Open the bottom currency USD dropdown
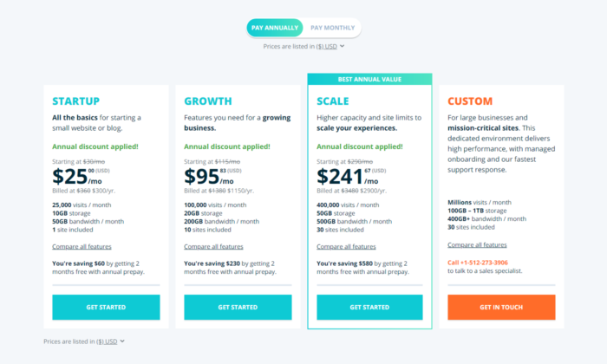Screen dimensions: 607x364 (107, 341)
